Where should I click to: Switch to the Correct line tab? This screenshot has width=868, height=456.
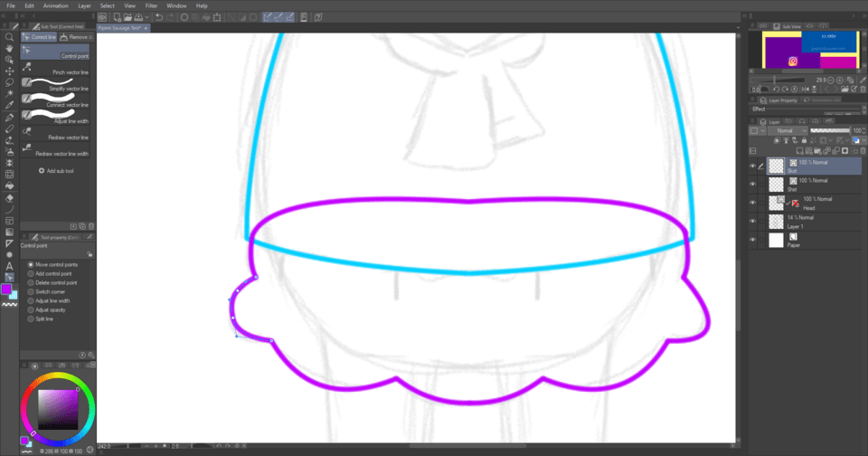[x=42, y=37]
